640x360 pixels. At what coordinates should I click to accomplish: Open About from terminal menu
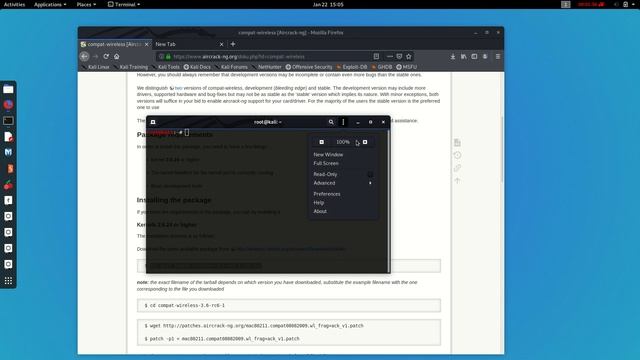point(320,211)
